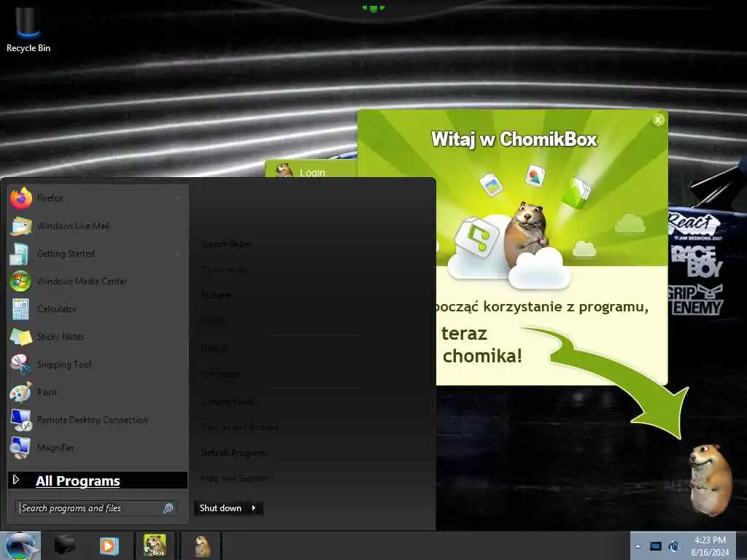Expand Getting Started submenu arrow
The image size is (747, 560).
click(x=178, y=254)
